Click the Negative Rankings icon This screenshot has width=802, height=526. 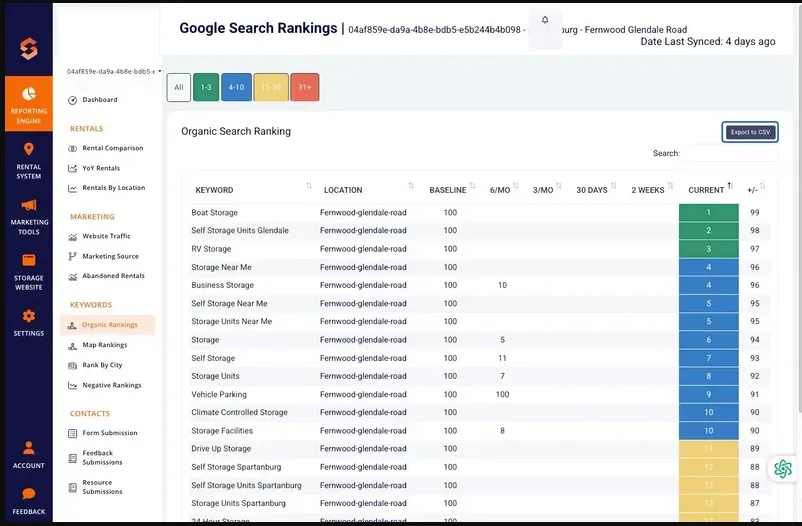[73, 385]
